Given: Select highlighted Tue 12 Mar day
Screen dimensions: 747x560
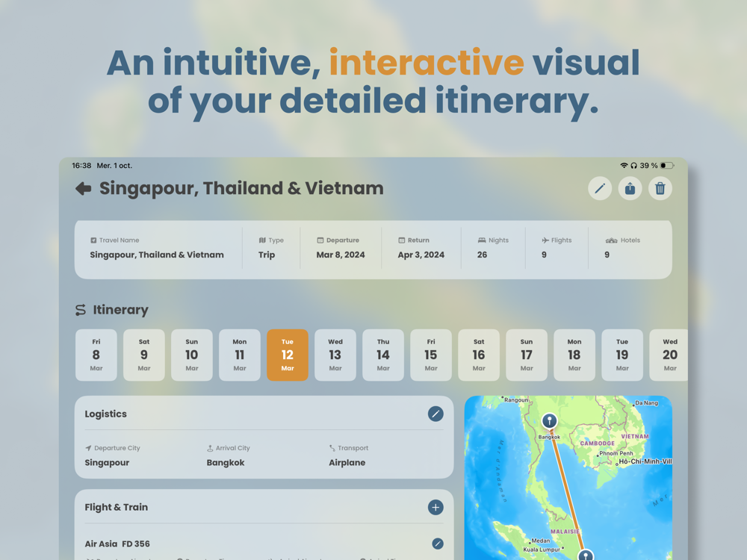Looking at the screenshot, I should pyautogui.click(x=288, y=355).
